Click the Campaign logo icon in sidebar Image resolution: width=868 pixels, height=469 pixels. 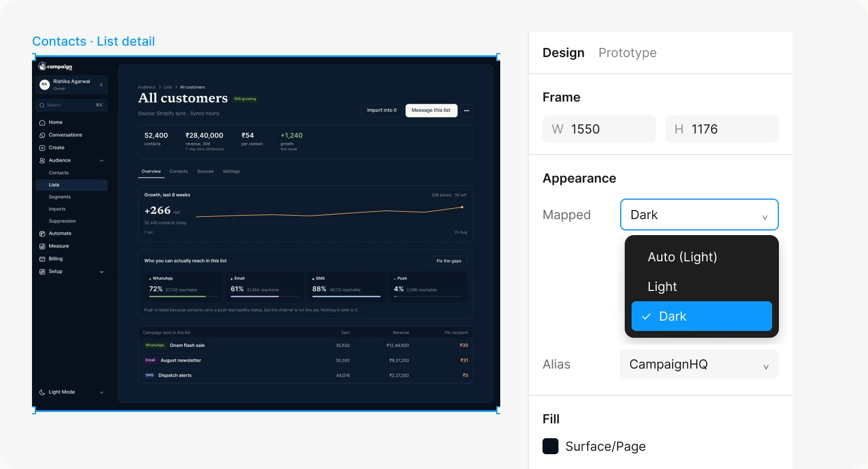[x=42, y=66]
